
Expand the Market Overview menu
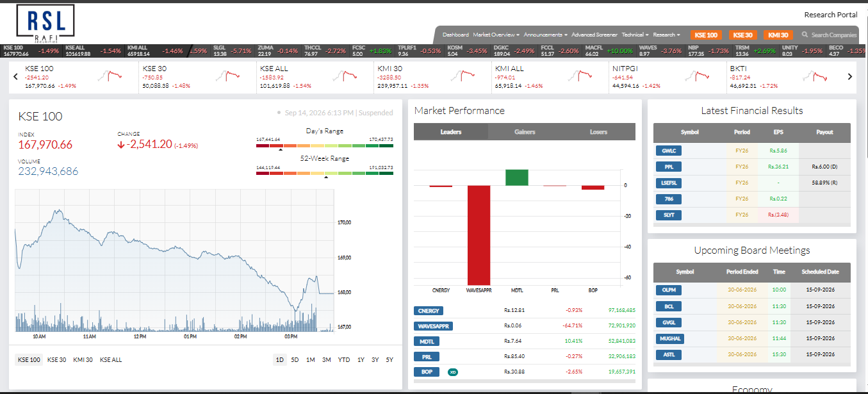(496, 35)
